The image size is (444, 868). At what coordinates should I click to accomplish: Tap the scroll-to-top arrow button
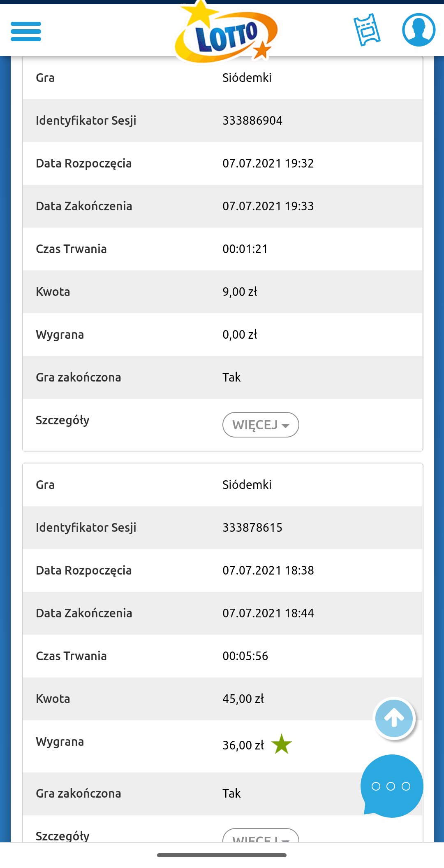click(394, 719)
